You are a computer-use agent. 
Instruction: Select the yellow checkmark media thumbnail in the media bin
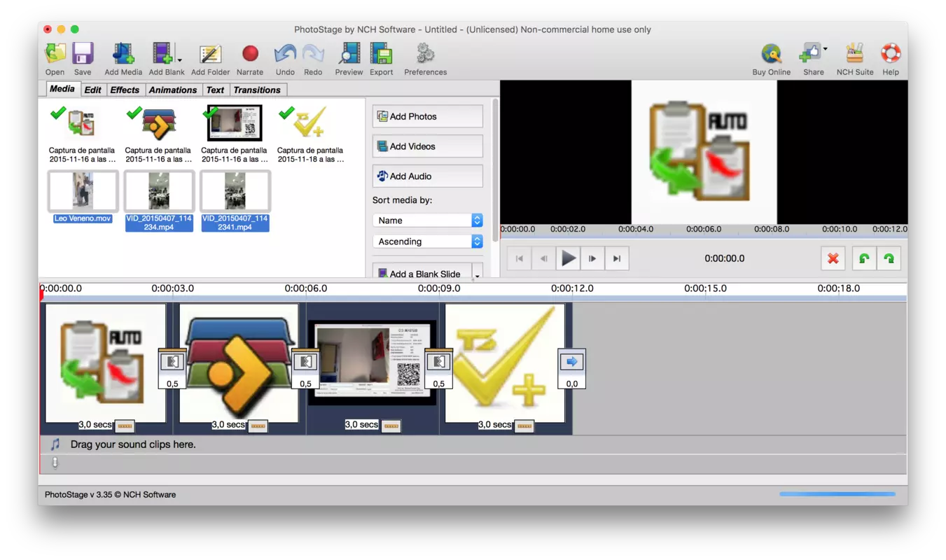310,123
